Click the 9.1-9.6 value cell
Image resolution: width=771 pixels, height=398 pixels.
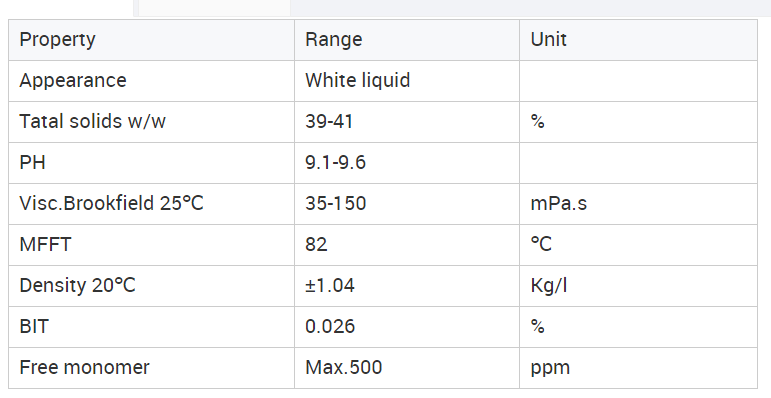point(407,163)
